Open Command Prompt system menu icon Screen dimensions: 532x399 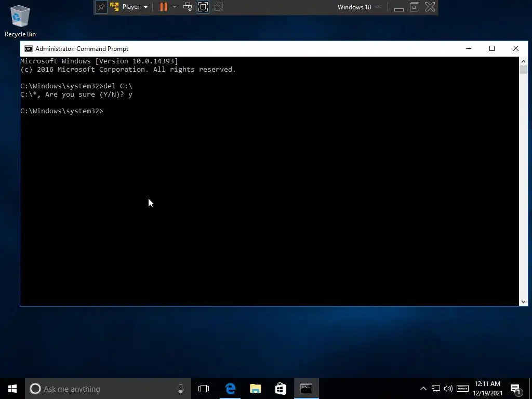29,49
